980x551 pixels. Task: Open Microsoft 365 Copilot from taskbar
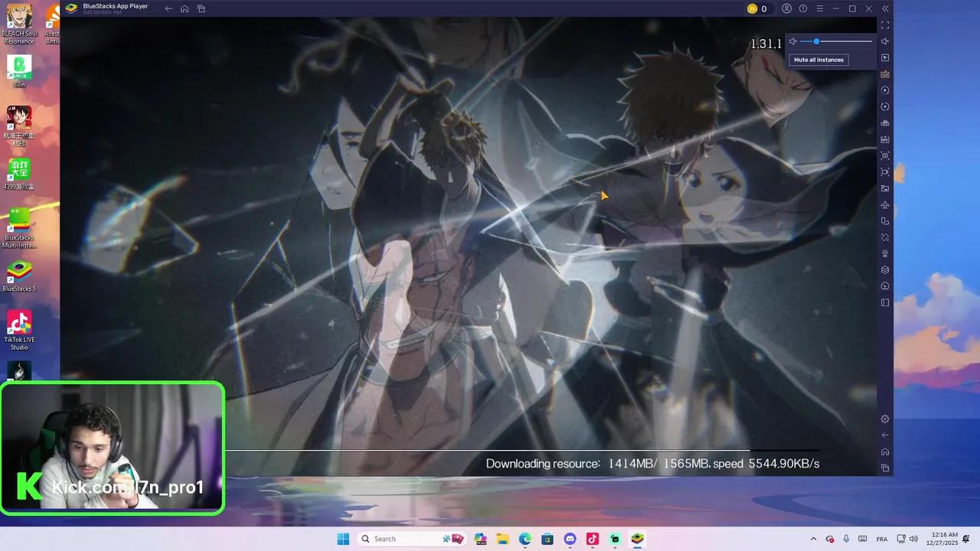481,539
